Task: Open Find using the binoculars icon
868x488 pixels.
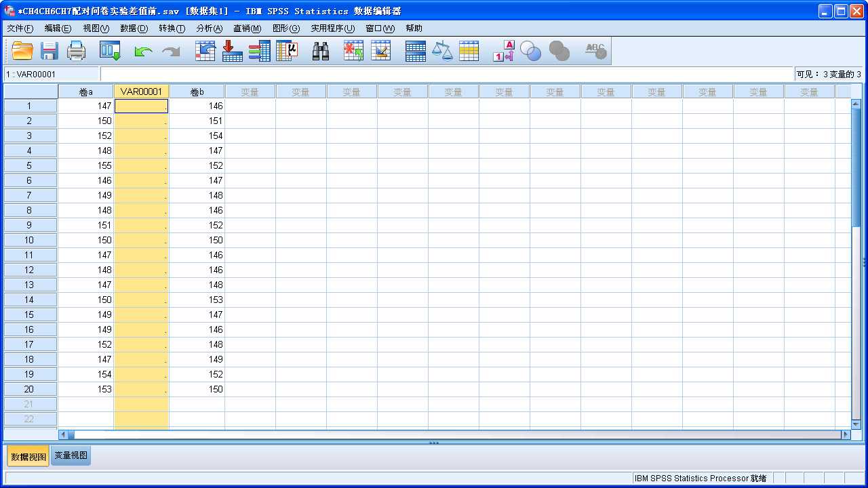Action: pyautogui.click(x=321, y=51)
